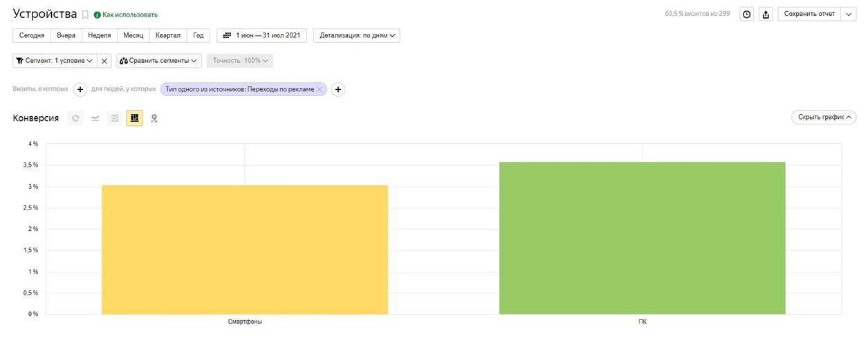Image resolution: width=868 pixels, height=343 pixels.
Task: Bookmark the Устройства report icon
Action: coord(85,15)
